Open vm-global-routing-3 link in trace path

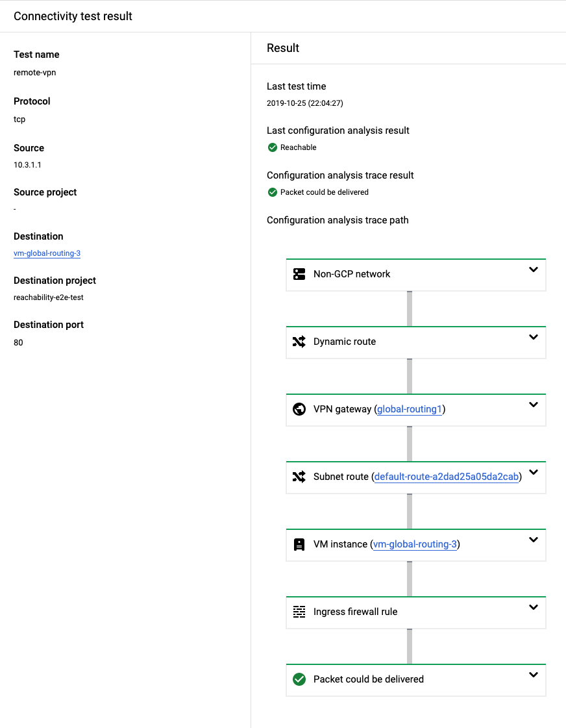pos(415,544)
